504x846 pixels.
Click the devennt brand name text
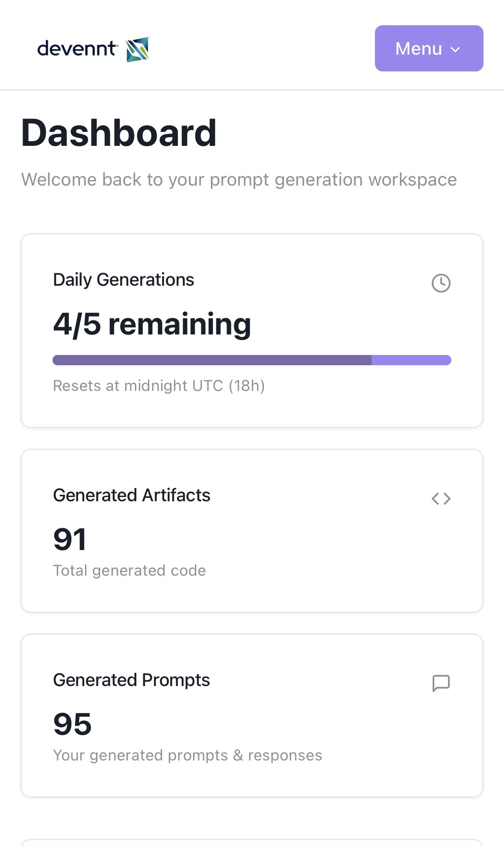(x=77, y=49)
